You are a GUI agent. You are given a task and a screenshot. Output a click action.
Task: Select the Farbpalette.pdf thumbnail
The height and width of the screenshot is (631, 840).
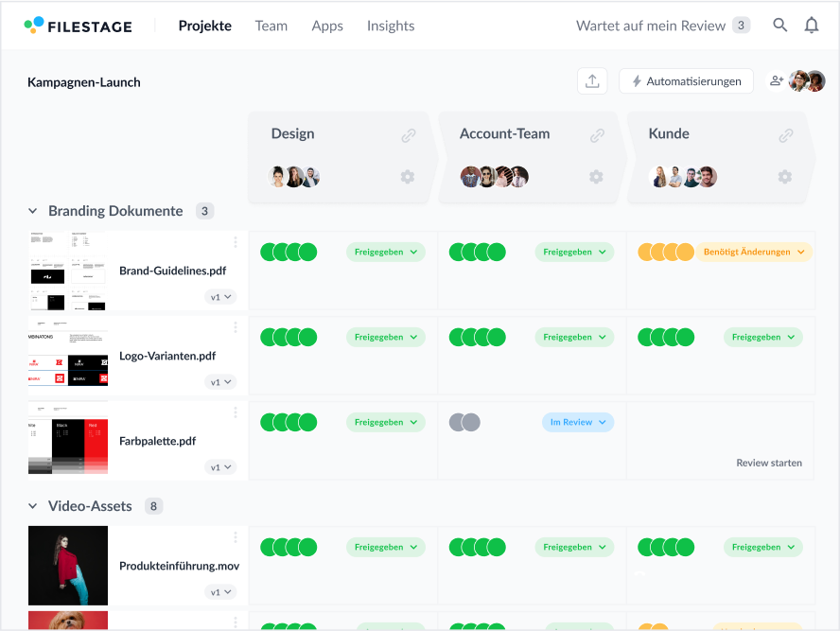click(x=67, y=441)
